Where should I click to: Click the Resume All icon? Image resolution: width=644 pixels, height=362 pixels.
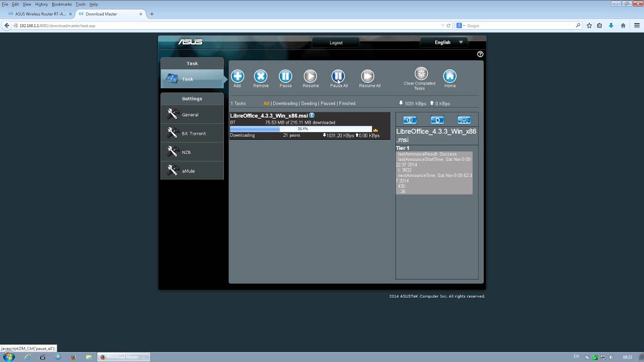[x=368, y=76]
